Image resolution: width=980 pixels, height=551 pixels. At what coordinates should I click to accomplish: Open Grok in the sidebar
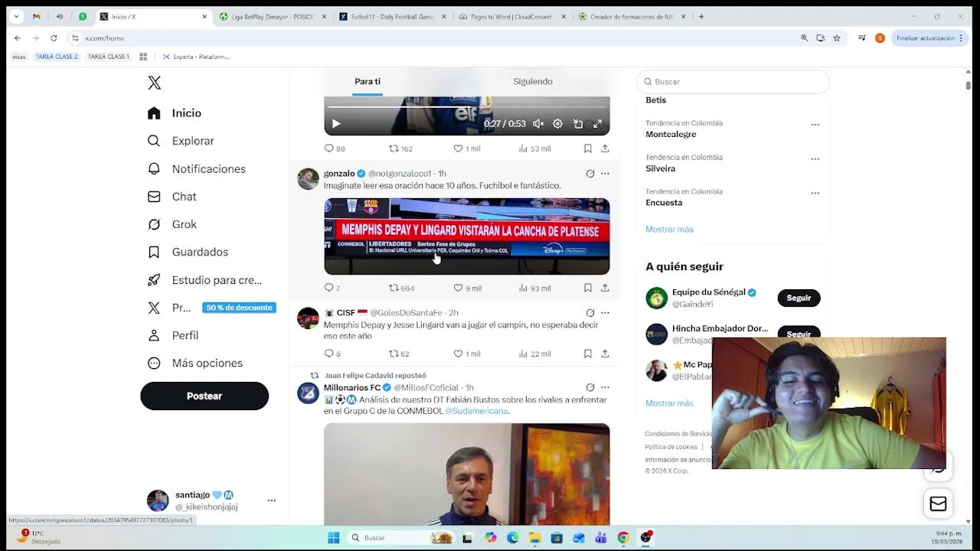[171, 224]
